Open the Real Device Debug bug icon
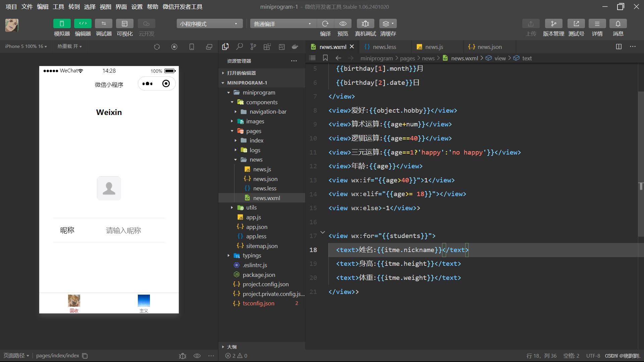This screenshot has width=644, height=362. click(365, 23)
